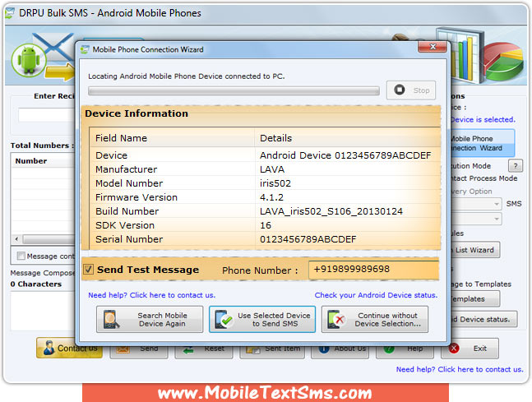This screenshot has height=402, width=532.
Task: Stop locating the Android device
Action: tap(411, 90)
